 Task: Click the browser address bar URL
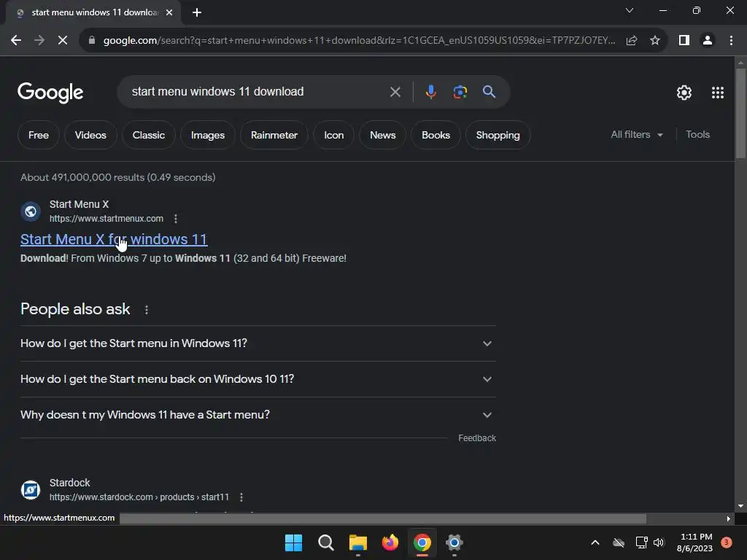360,41
